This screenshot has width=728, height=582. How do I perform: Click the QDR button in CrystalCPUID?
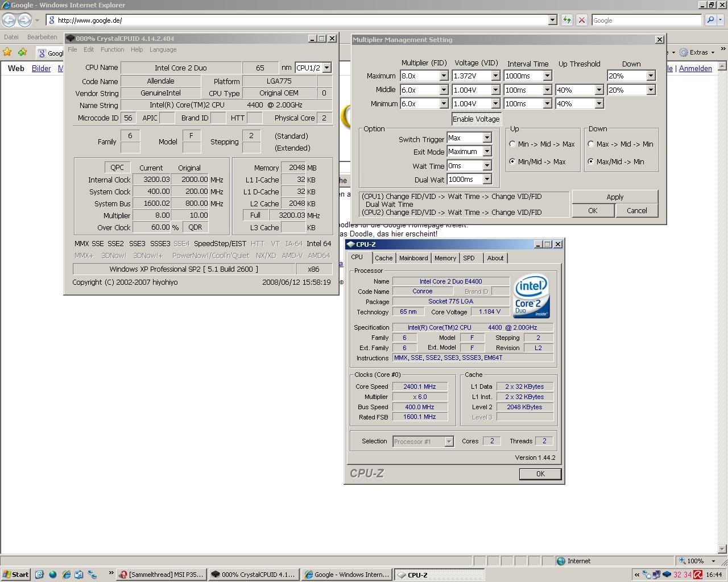coord(195,227)
